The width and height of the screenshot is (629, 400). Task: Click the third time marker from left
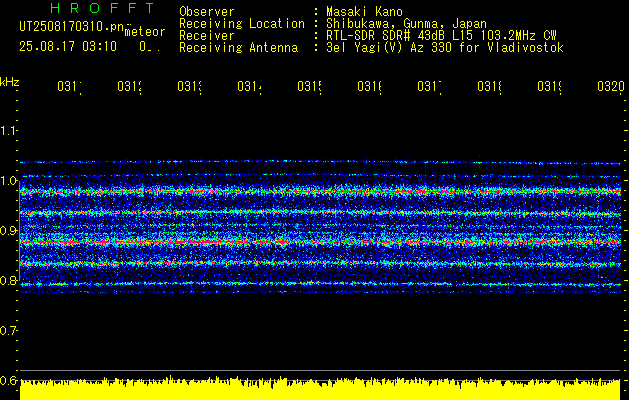190,86
